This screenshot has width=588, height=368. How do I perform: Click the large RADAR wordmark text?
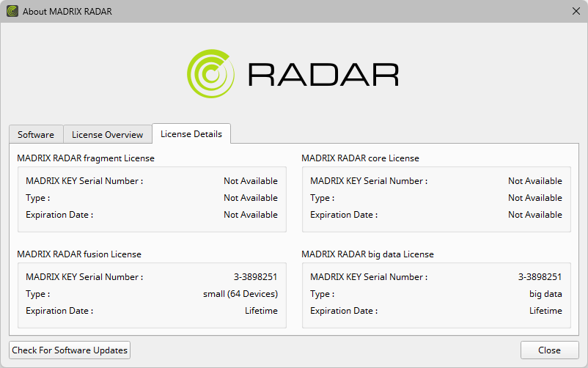323,75
